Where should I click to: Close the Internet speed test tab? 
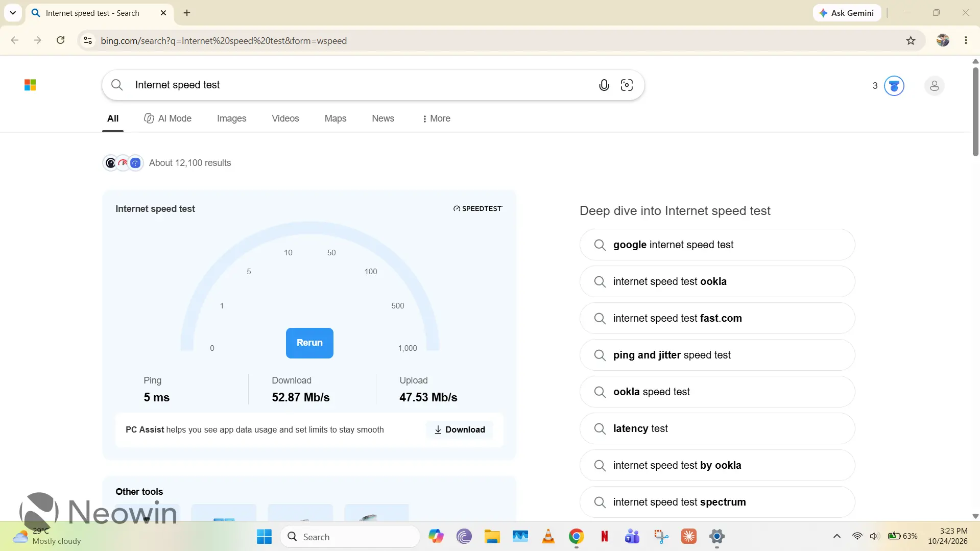pyautogui.click(x=163, y=13)
